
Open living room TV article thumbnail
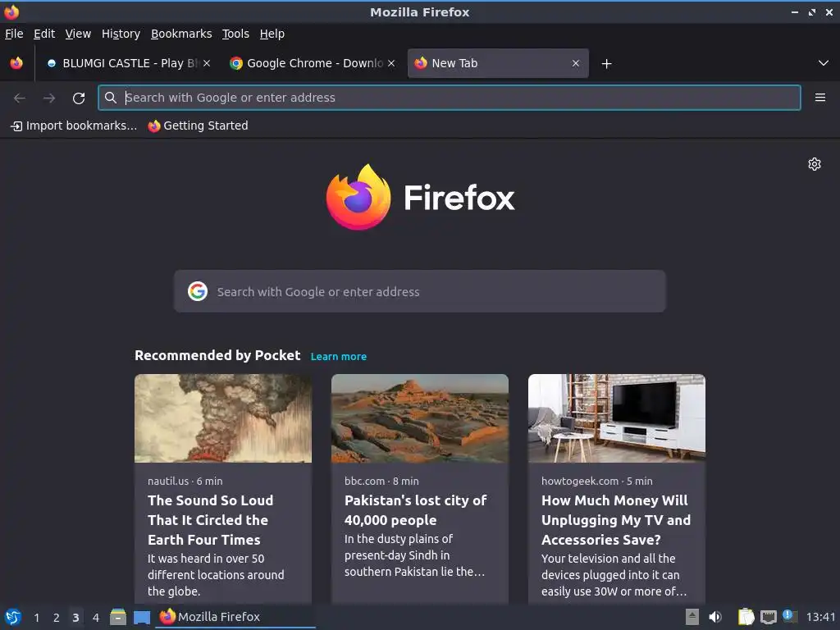click(617, 418)
